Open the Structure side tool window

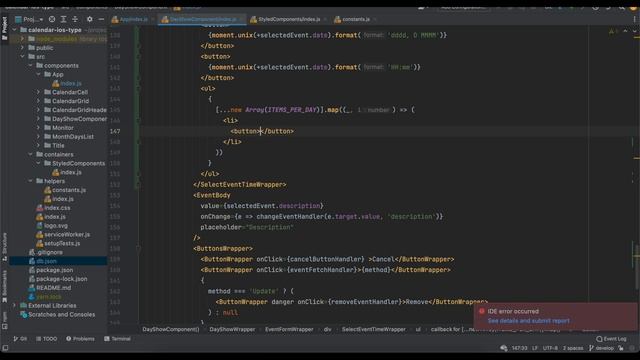coord(4,247)
